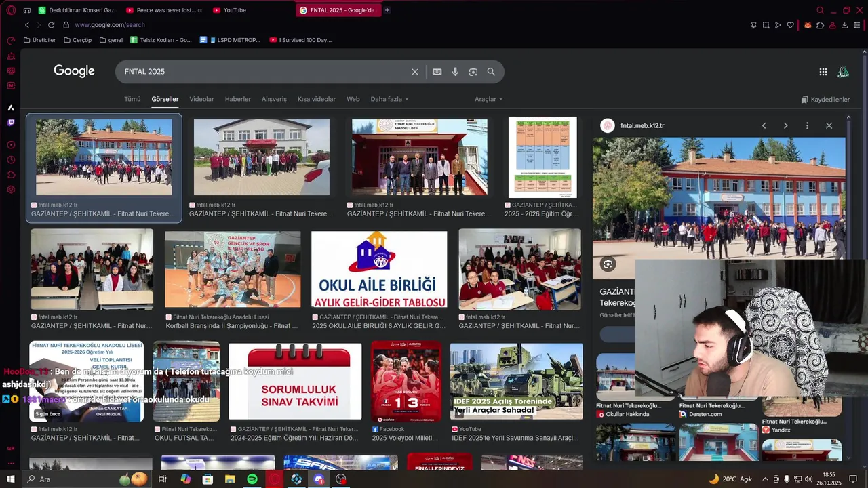Go to the Google logo homepage

pyautogui.click(x=74, y=71)
